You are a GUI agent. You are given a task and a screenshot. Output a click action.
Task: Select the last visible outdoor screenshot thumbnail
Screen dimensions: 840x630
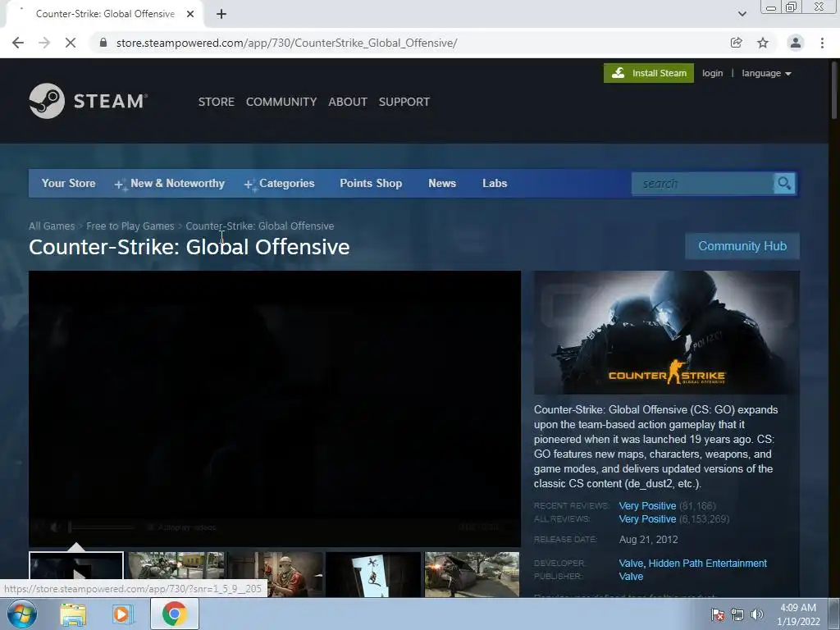pyautogui.click(x=472, y=574)
